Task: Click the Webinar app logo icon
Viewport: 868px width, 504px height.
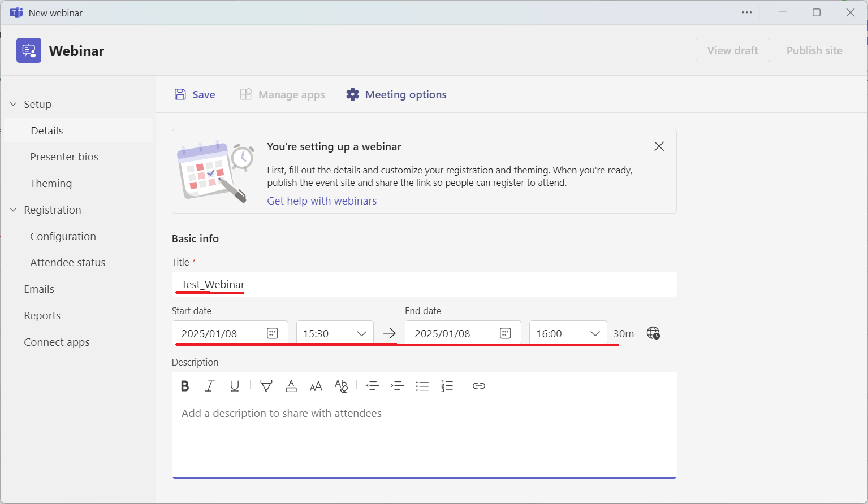Action: click(x=29, y=50)
